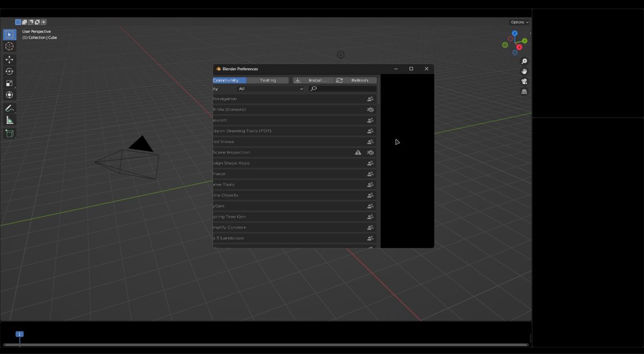Select the Select Box tool
Image resolution: width=644 pixels, height=354 pixels.
click(9, 35)
